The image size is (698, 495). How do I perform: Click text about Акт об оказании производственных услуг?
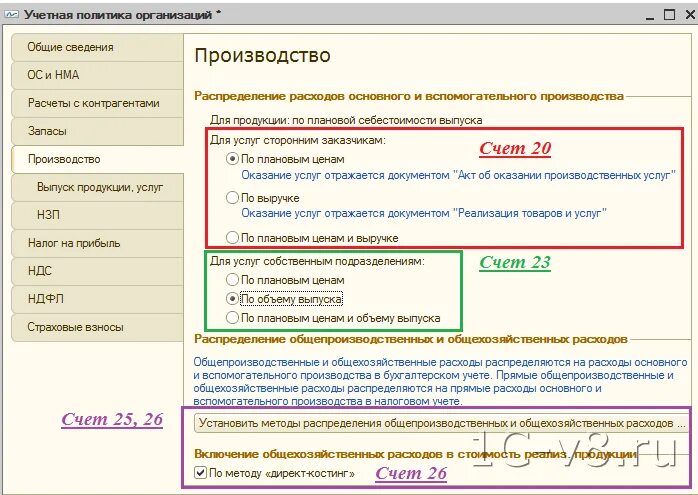459,175
